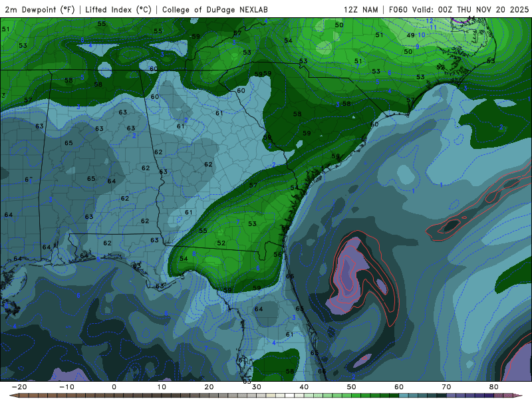
Task: Click the 'Lifted Index (°C)' title text
Action: 118,9
